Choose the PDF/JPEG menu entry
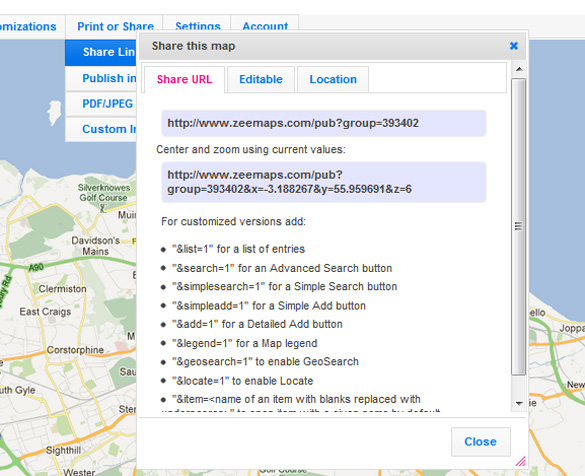585x476 pixels. coord(101,104)
